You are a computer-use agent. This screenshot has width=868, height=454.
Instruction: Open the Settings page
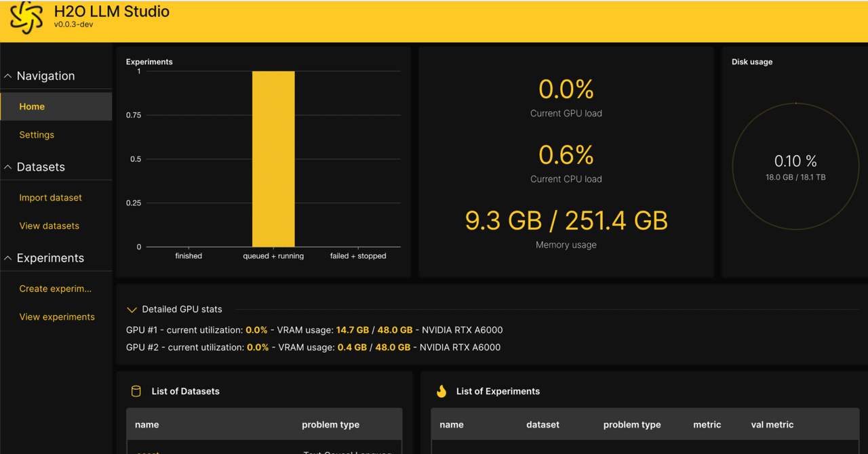pos(37,135)
